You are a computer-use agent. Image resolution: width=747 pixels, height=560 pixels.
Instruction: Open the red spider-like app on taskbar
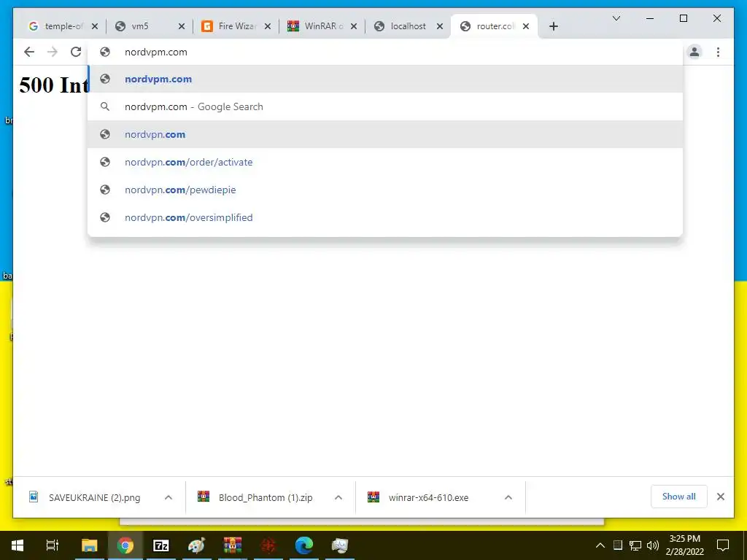[x=268, y=545]
